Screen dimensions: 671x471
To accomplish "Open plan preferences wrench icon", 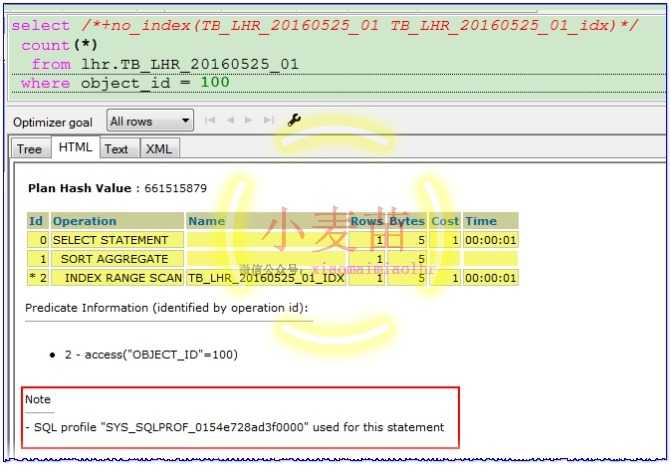I will click(294, 120).
